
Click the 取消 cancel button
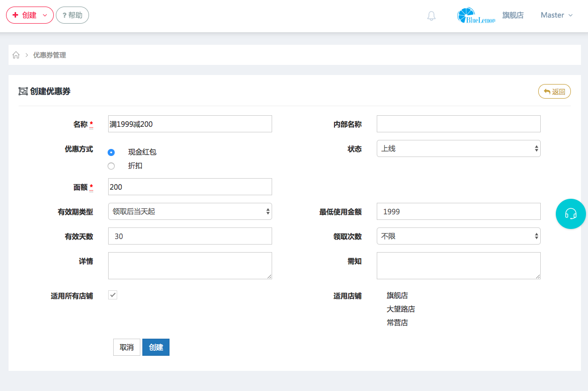(x=126, y=347)
